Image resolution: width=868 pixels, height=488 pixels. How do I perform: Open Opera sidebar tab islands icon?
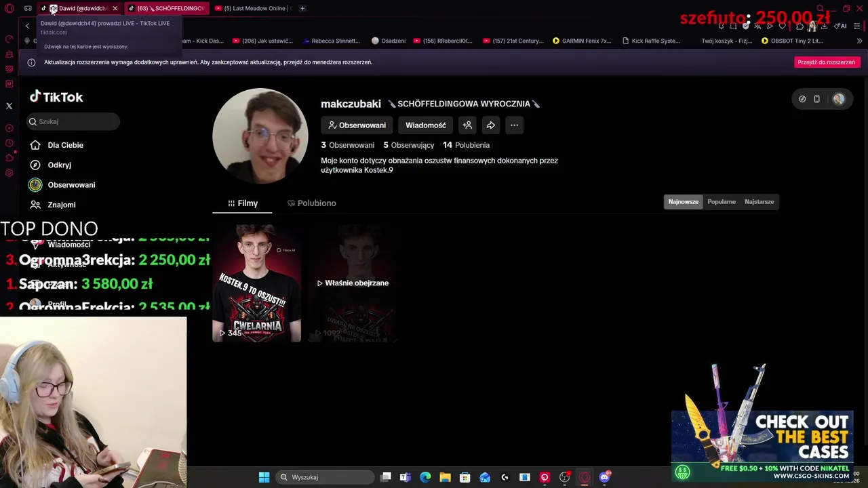click(28, 8)
